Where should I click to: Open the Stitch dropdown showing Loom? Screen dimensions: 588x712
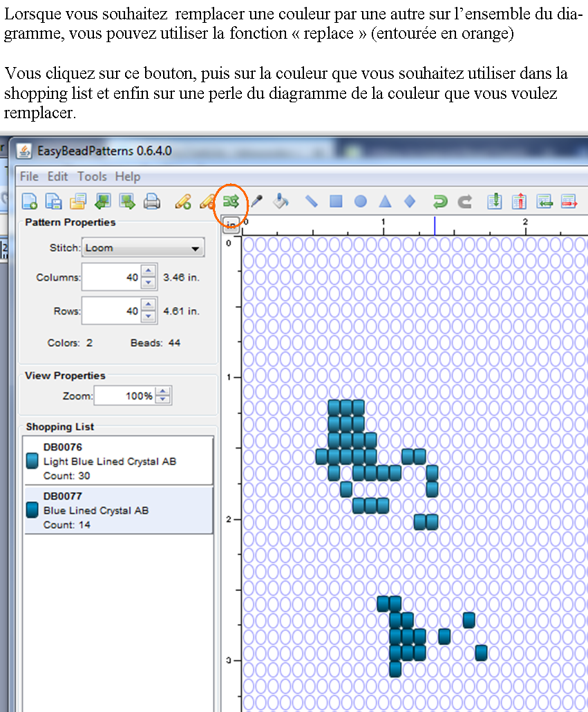pos(143,248)
